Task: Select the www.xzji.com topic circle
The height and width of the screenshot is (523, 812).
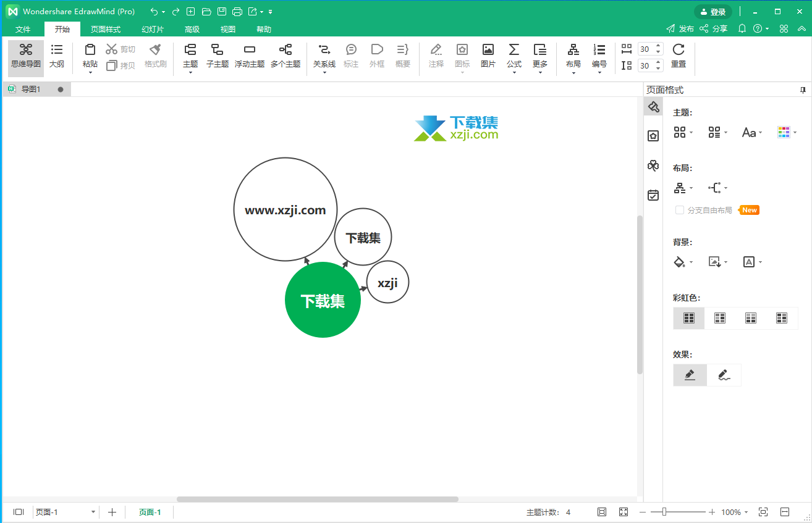Action: pos(285,209)
